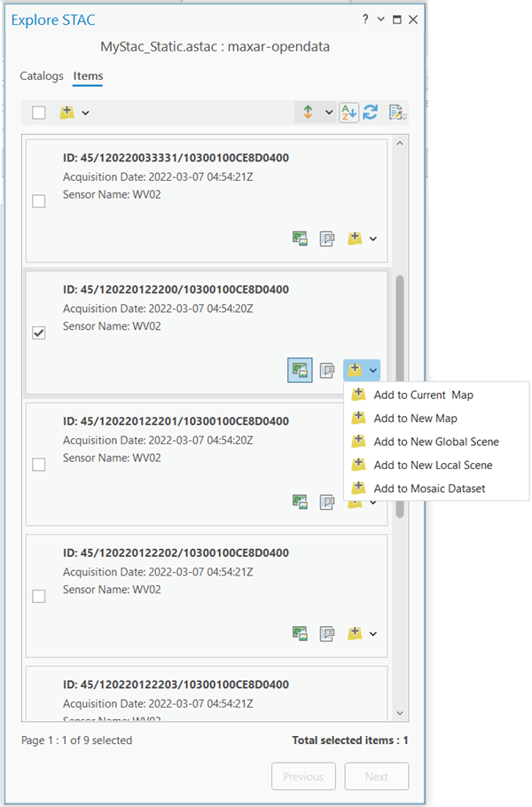
Task: Click the Previous page button
Action: click(303, 776)
